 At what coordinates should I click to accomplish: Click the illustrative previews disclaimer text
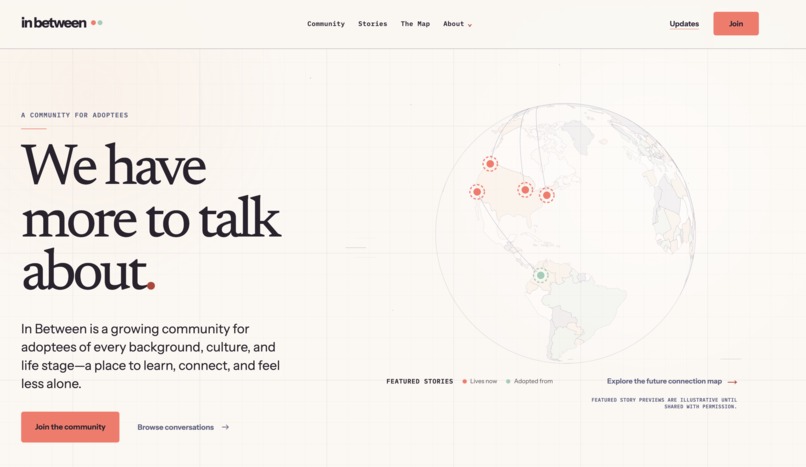pyautogui.click(x=664, y=403)
